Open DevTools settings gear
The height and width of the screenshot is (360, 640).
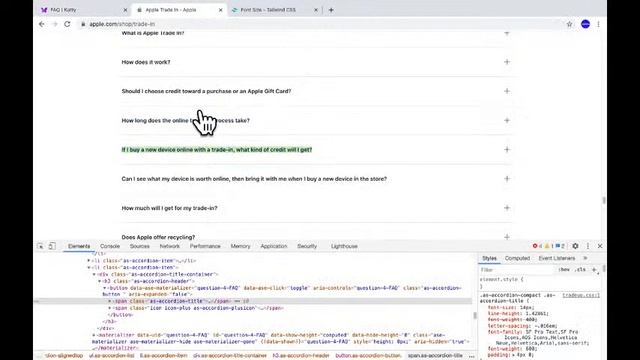point(575,246)
